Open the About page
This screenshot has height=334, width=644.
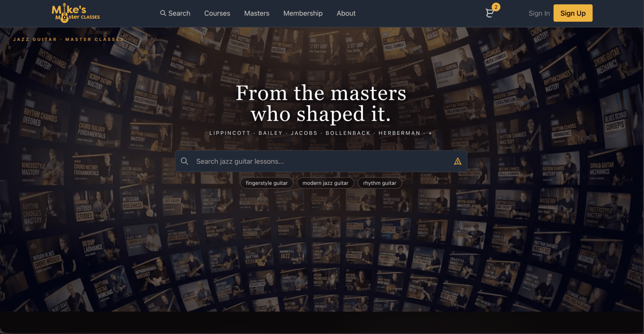[x=346, y=13]
